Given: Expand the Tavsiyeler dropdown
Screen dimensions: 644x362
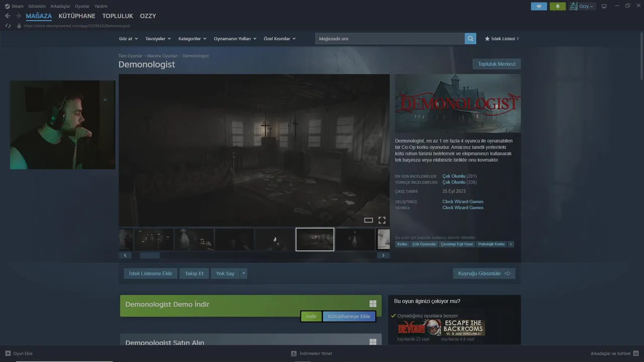Looking at the screenshot, I should pyautogui.click(x=158, y=39).
